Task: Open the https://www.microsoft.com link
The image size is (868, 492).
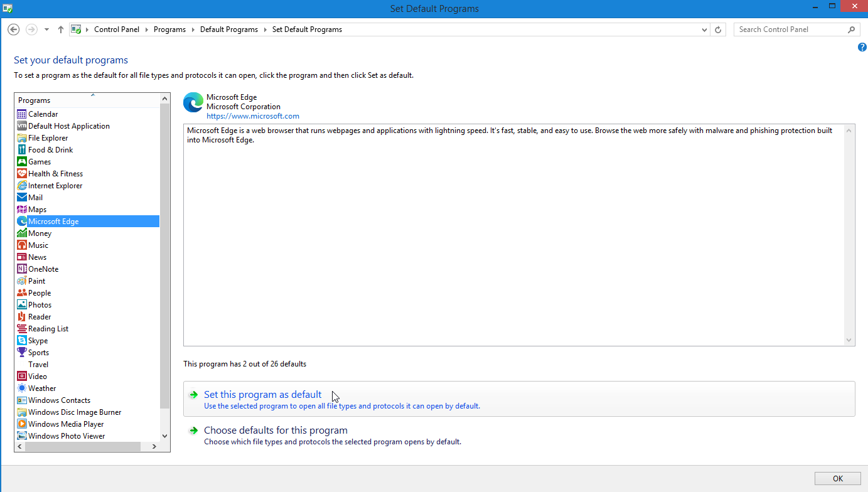Action: (x=253, y=116)
